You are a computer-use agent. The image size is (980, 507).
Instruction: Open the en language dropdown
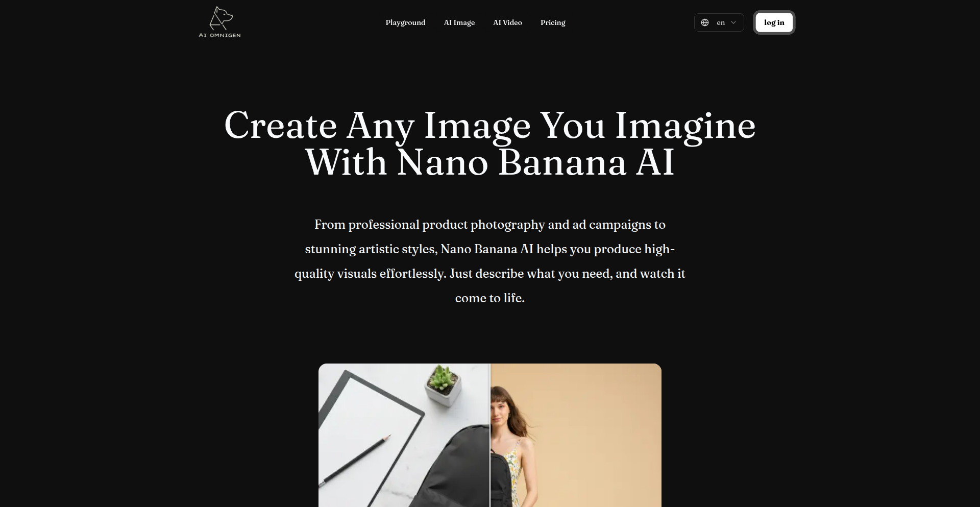(x=719, y=22)
